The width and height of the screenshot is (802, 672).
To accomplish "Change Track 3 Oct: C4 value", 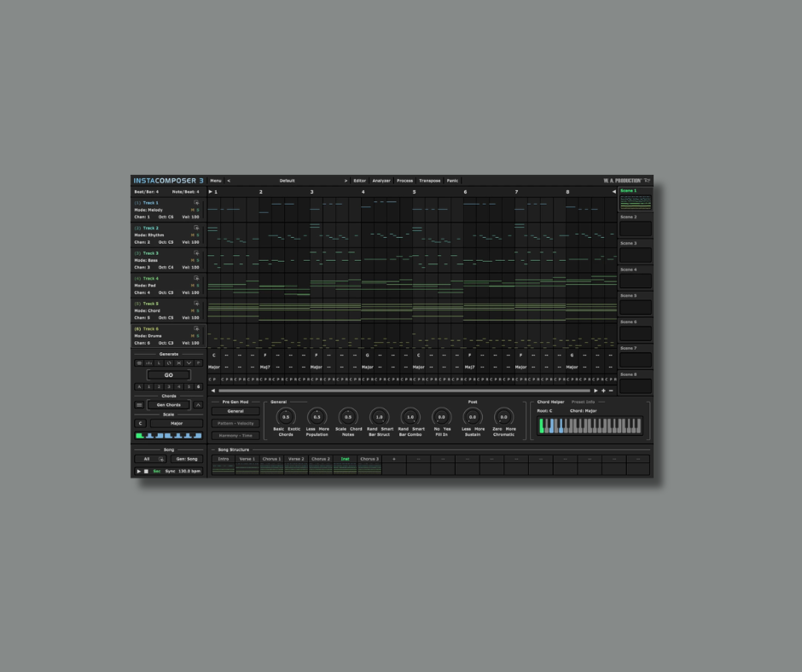I will point(166,267).
